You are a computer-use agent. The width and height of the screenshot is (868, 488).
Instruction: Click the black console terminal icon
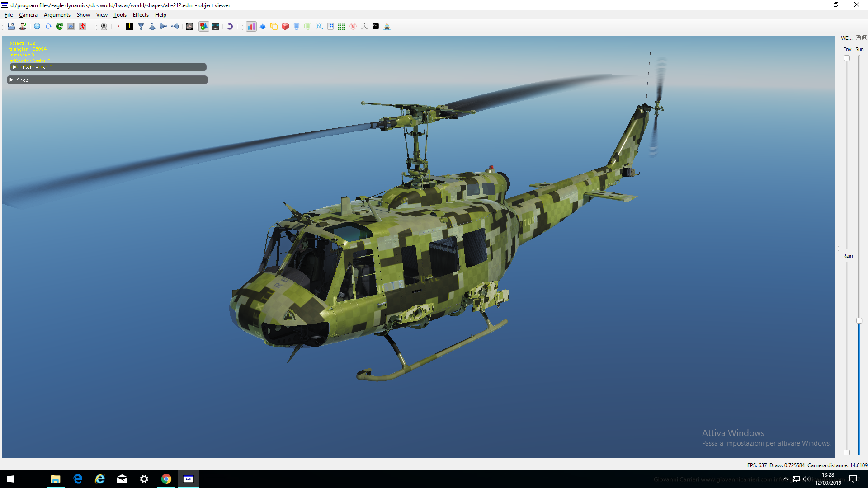[x=376, y=26]
